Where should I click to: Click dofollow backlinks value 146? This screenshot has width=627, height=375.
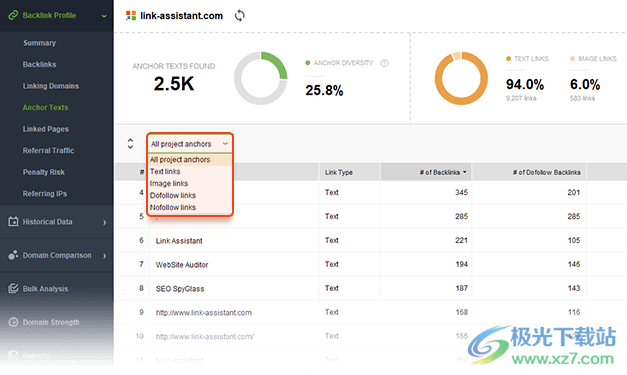click(573, 264)
